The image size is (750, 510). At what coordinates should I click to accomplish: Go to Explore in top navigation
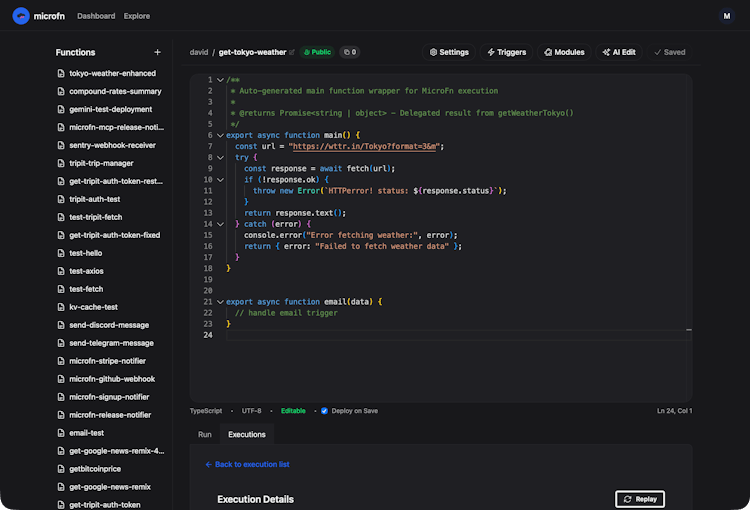(137, 16)
